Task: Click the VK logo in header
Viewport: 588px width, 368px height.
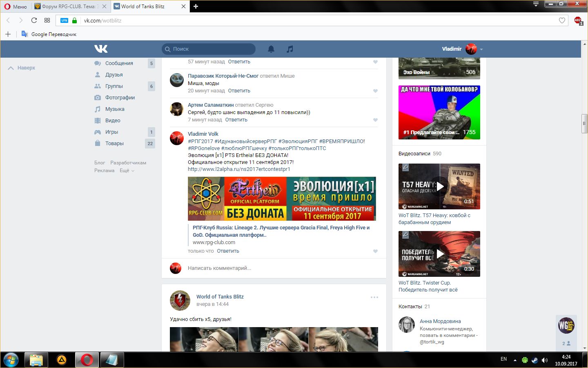Action: [x=101, y=49]
